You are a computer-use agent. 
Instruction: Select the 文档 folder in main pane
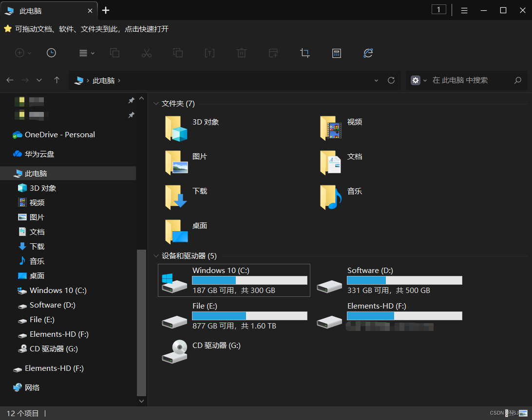pos(341,163)
